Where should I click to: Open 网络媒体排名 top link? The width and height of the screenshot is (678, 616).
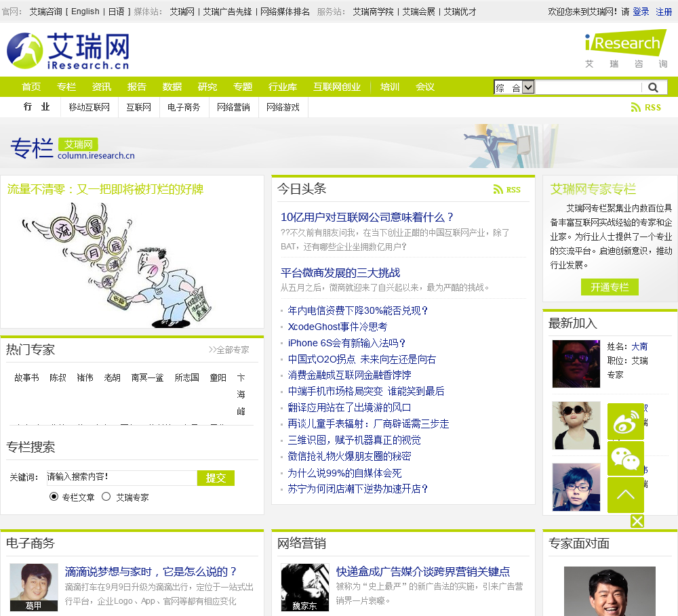pyautogui.click(x=285, y=12)
